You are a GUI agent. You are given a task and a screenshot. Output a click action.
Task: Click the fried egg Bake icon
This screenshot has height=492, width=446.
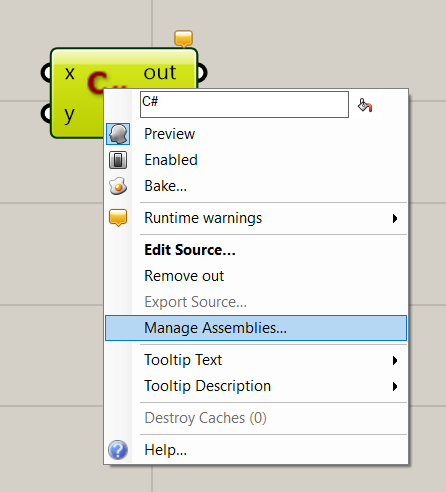[118, 186]
